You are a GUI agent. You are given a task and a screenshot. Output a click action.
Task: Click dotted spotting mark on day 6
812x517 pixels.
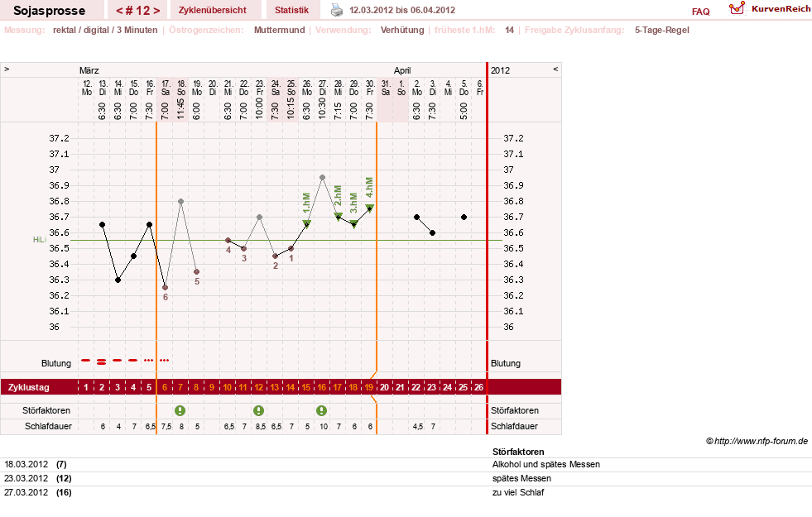point(164,360)
